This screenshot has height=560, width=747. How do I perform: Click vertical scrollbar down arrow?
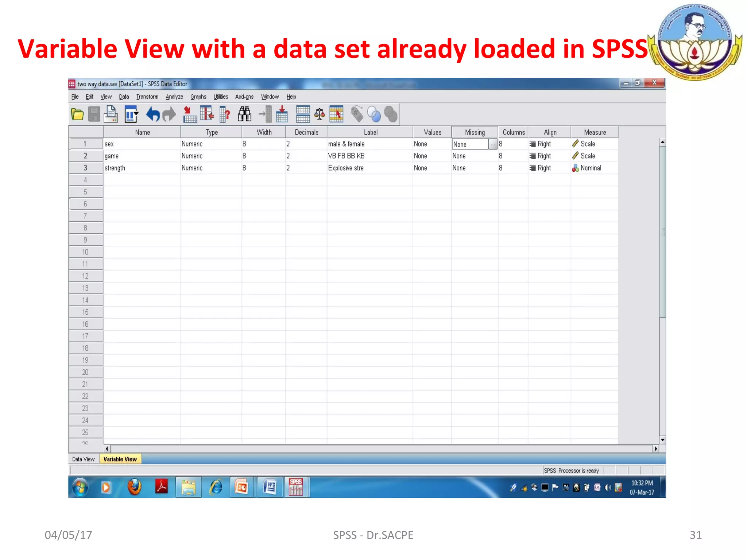click(662, 440)
